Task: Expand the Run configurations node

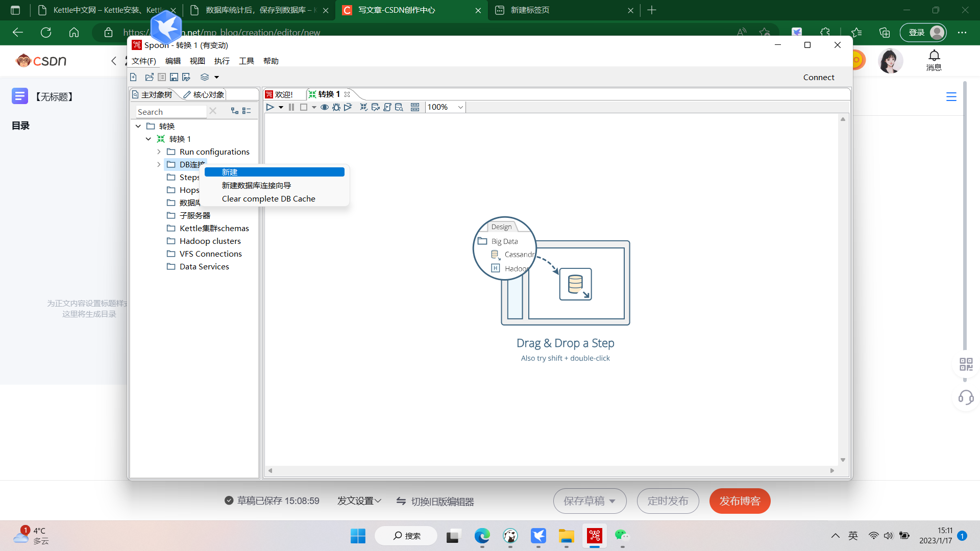Action: (159, 152)
